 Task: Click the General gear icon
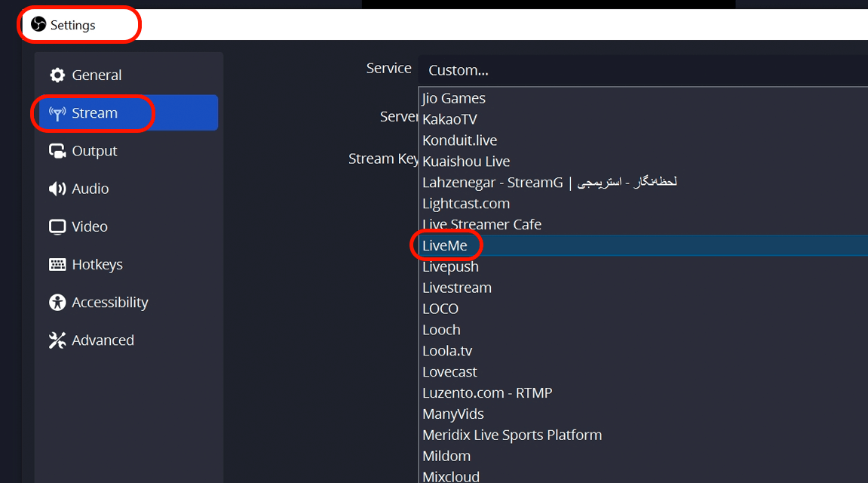click(x=57, y=75)
